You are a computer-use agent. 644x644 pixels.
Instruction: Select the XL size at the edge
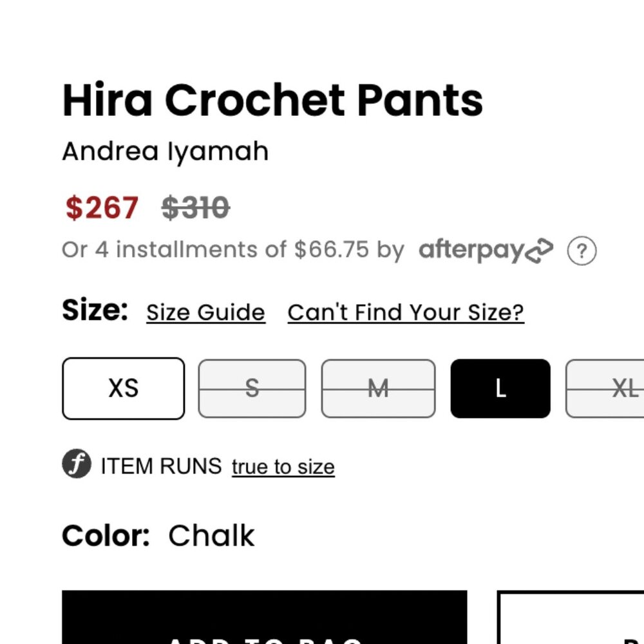[x=618, y=388]
